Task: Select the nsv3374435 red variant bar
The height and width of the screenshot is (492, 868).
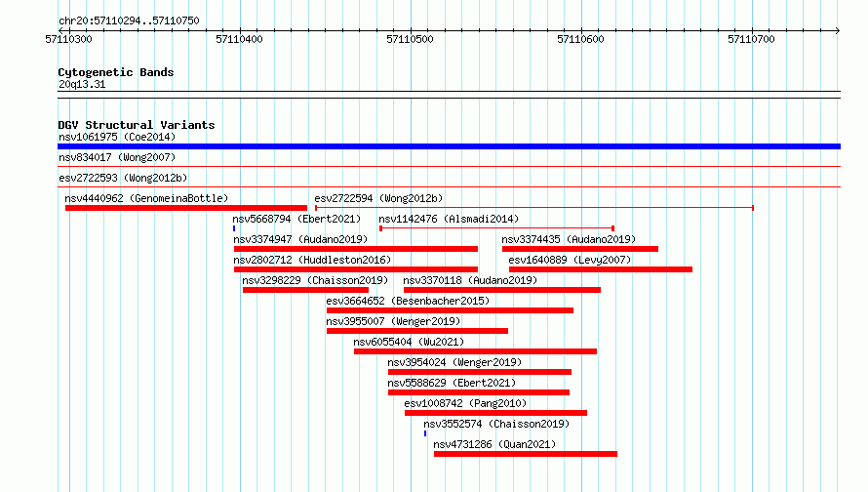Action: click(x=580, y=249)
